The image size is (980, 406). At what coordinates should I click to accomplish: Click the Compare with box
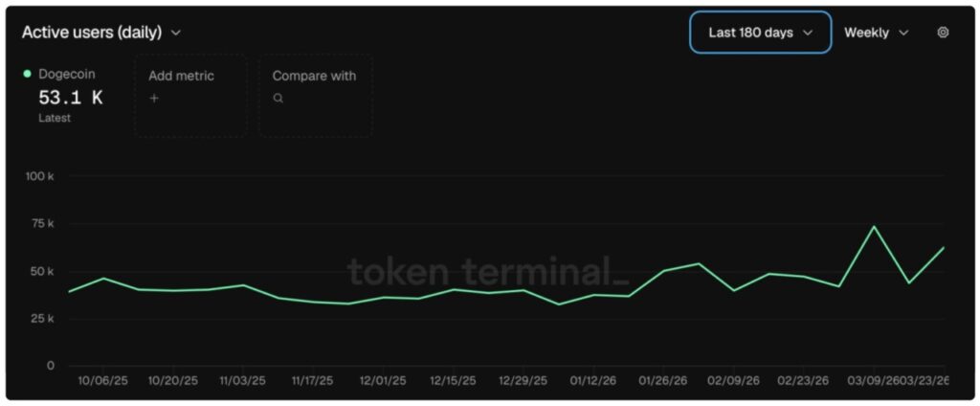(x=315, y=96)
